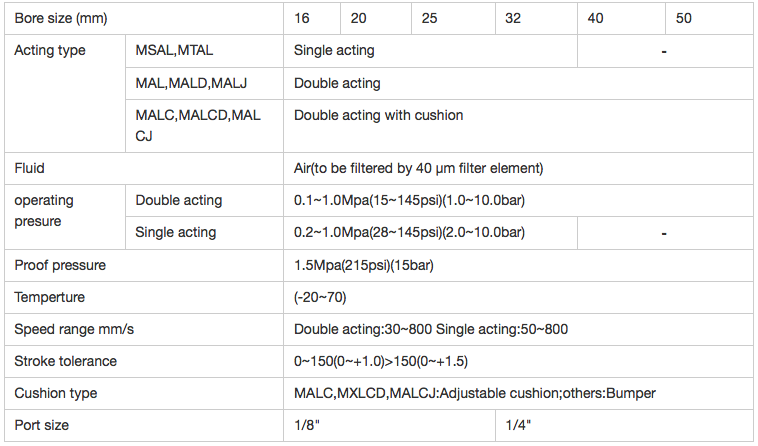Pick the bore size 32 column

click(513, 18)
